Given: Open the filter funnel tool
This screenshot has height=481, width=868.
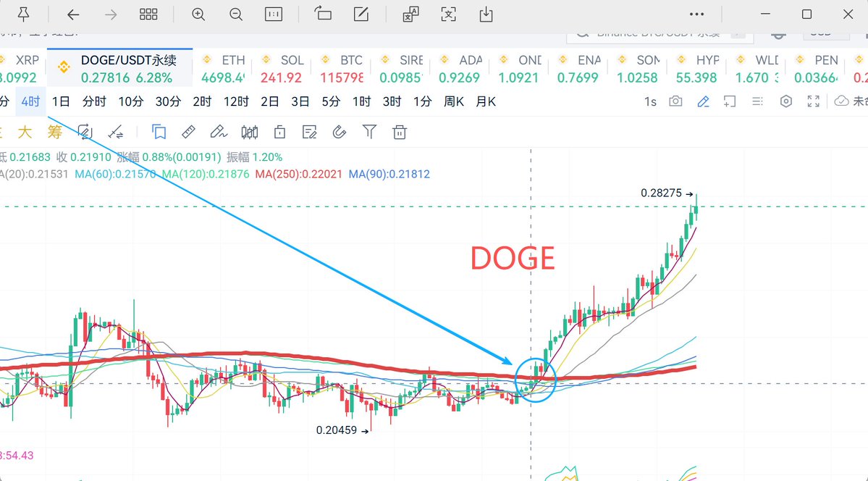Looking at the screenshot, I should (369, 132).
